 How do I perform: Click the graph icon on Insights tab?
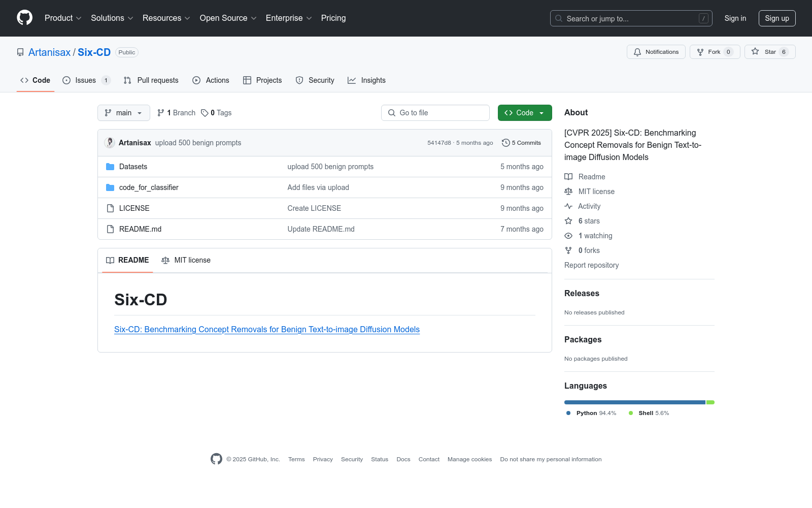pyautogui.click(x=352, y=80)
